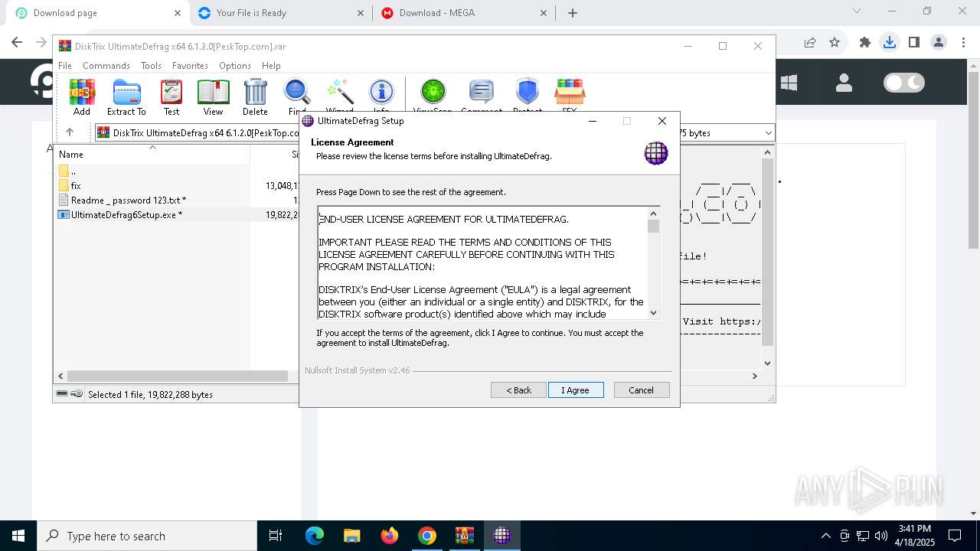
Task: Bookmark this page star icon
Action: 835,42
